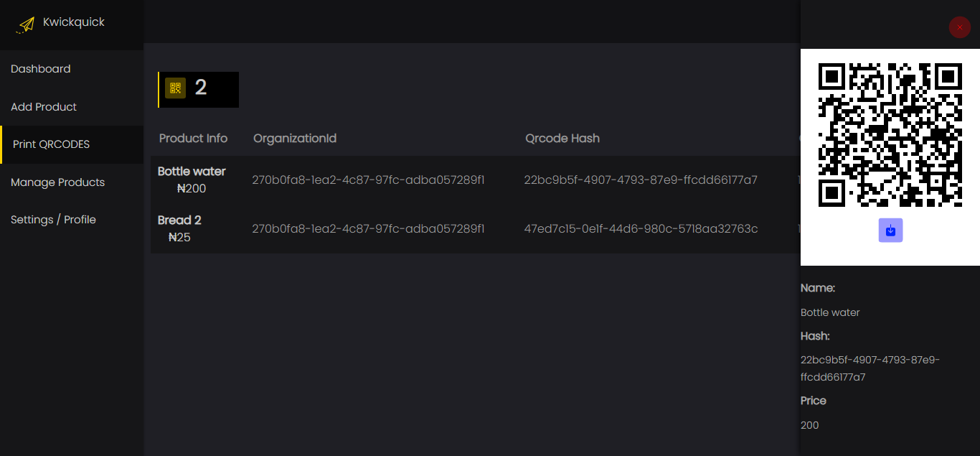980x456 pixels.
Task: Click the Name: label in details panel
Action: [818, 288]
